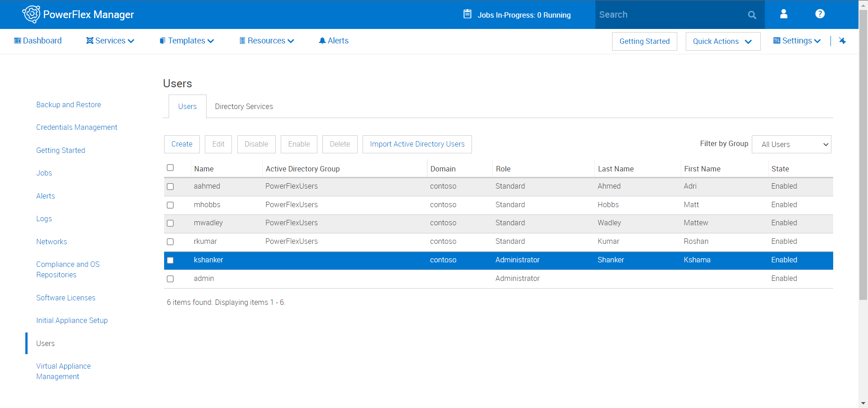Screen dimensions: 868x408
Task: Open the Resources menu
Action: click(266, 40)
